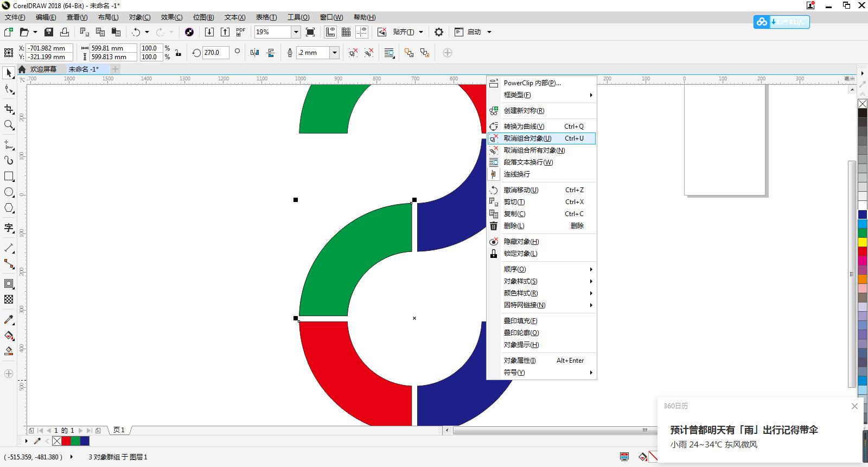Open the outline width dropdown
Image resolution: width=868 pixels, height=467 pixels.
coord(335,53)
